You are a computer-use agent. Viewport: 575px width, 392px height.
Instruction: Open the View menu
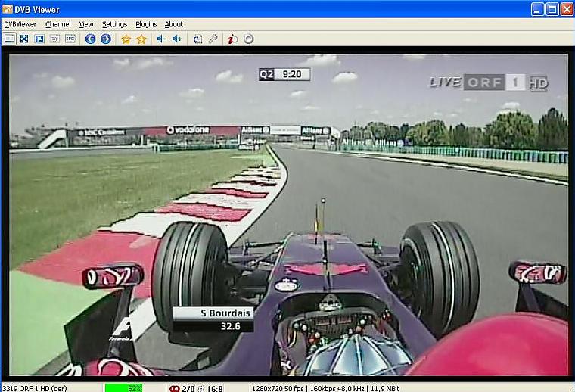pos(86,24)
